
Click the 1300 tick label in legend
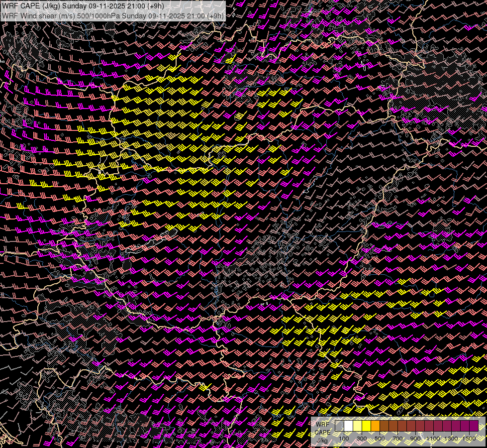(451, 439)
